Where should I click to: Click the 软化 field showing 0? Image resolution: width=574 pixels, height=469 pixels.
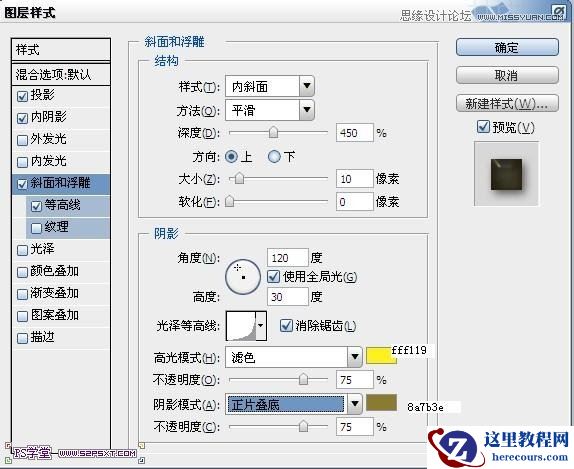pos(354,202)
